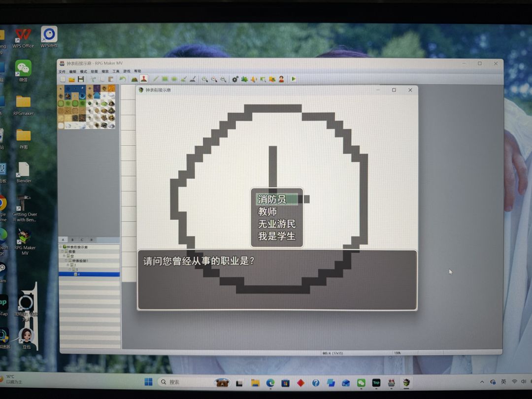The width and height of the screenshot is (532, 399).
Task: Choose 教师 in the game choice list
Action: [x=277, y=211]
